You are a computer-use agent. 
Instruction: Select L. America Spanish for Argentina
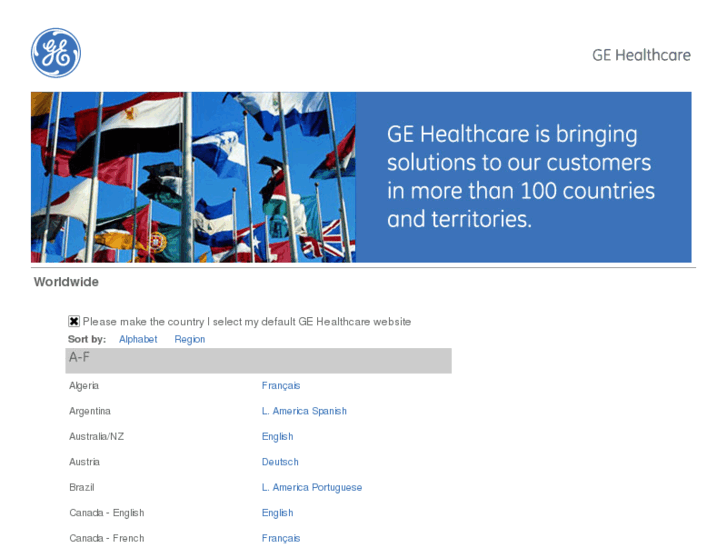304,411
